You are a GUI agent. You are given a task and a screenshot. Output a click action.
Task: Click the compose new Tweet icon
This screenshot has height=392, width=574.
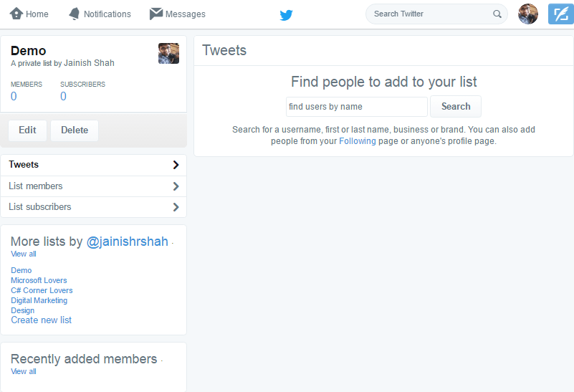(x=561, y=14)
